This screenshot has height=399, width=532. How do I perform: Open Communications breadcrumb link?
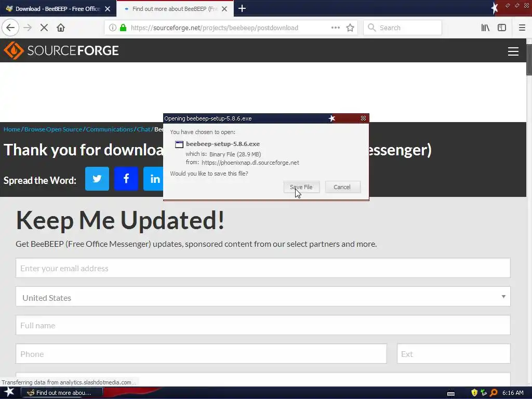[x=110, y=129]
